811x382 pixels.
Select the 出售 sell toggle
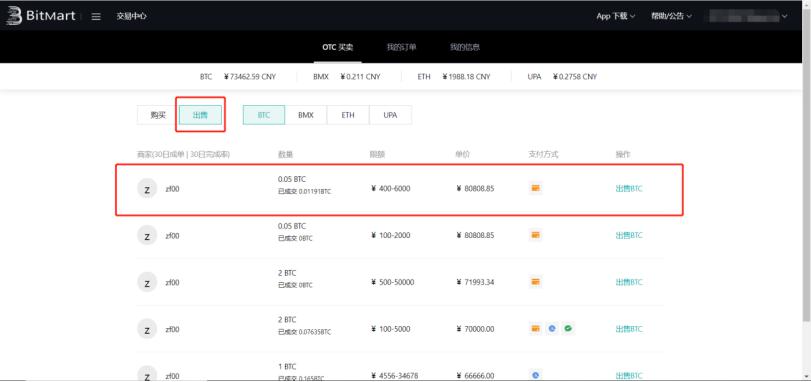coord(200,115)
